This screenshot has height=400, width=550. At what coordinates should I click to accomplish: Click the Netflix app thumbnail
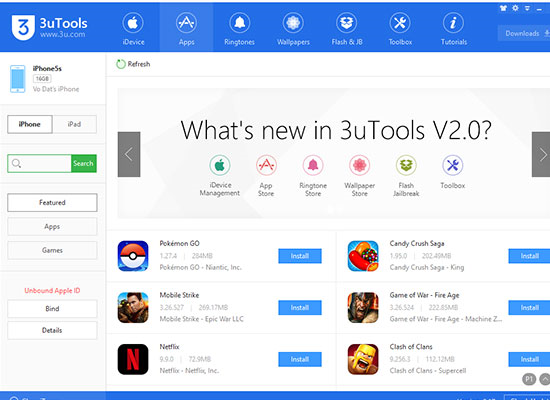click(x=133, y=359)
